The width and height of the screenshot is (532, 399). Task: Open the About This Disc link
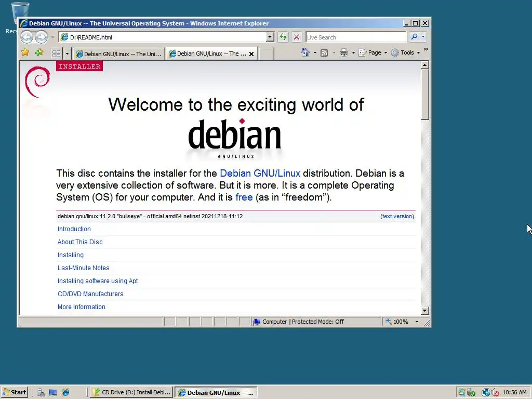click(80, 242)
